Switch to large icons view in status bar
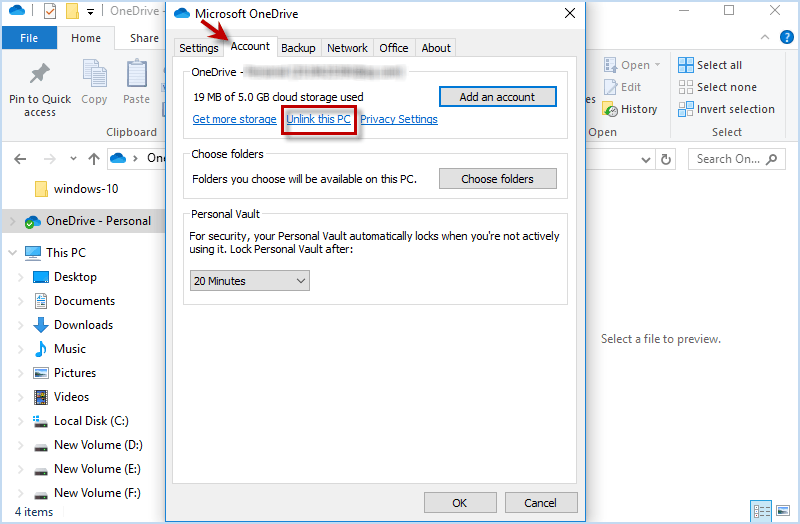 coord(783,511)
